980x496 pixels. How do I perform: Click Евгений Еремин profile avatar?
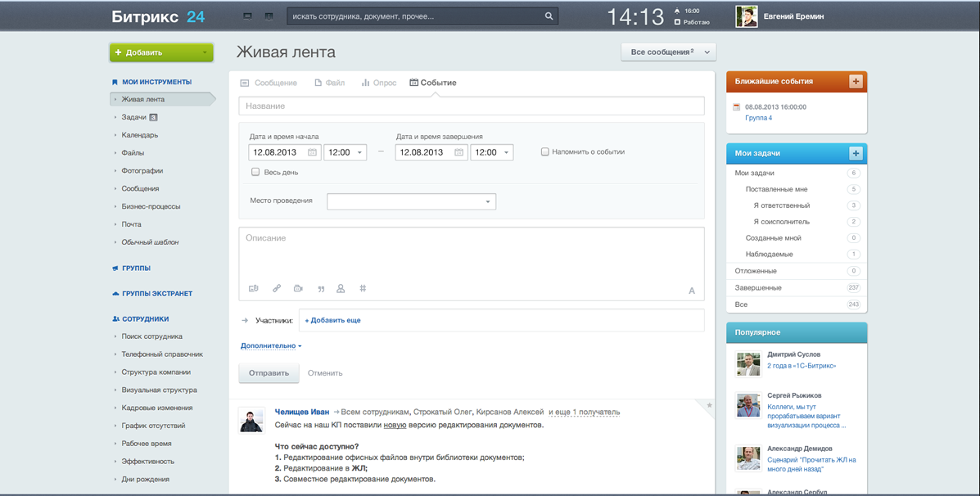pos(746,17)
